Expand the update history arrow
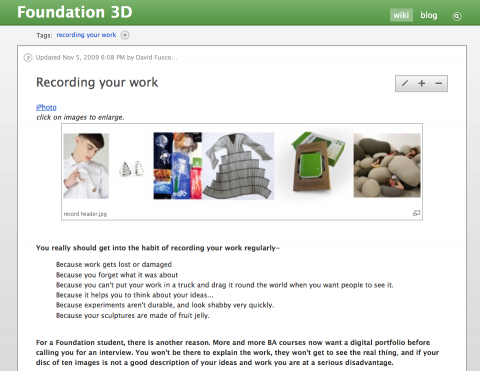This screenshot has width=480, height=371. click(28, 58)
